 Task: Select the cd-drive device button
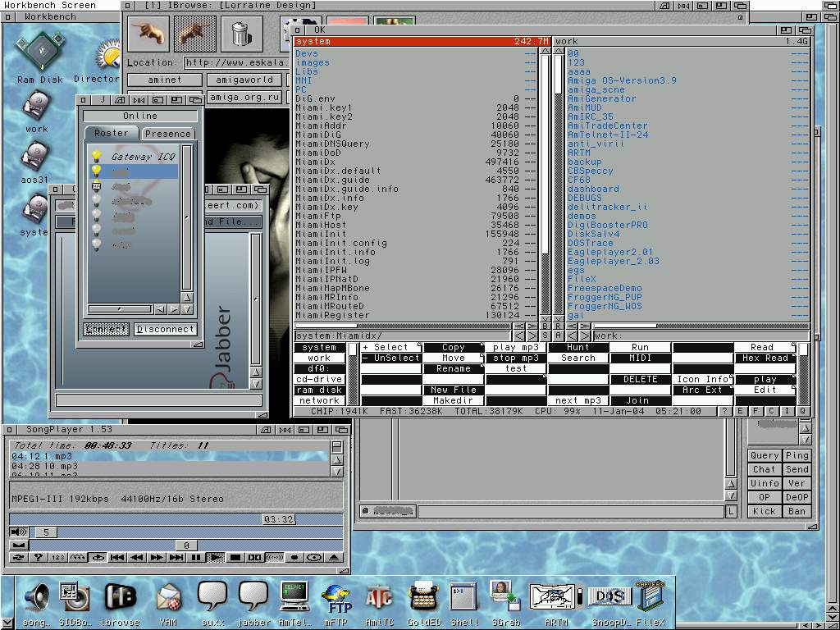coord(319,379)
